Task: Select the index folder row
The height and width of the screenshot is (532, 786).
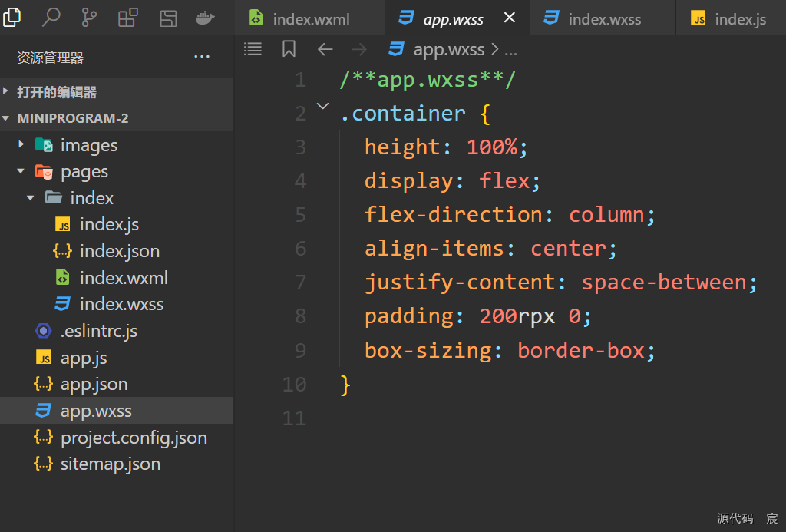Action: tap(117, 198)
